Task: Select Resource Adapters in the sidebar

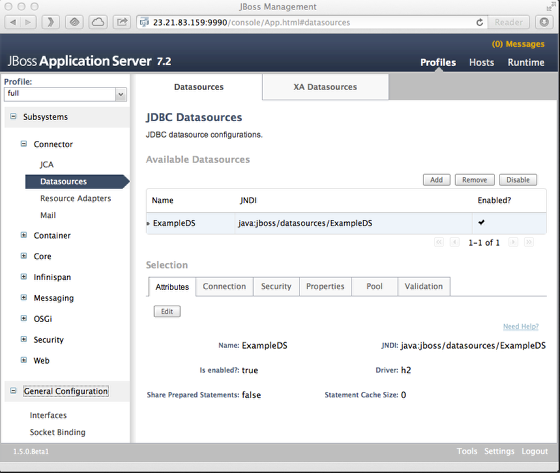Action: pyautogui.click(x=75, y=198)
